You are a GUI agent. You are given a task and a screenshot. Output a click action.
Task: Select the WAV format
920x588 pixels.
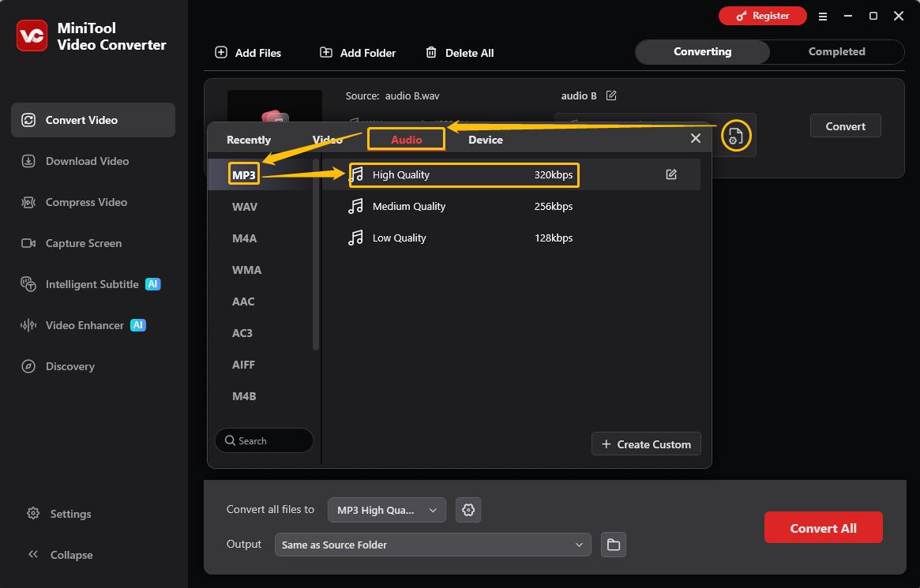tap(245, 206)
